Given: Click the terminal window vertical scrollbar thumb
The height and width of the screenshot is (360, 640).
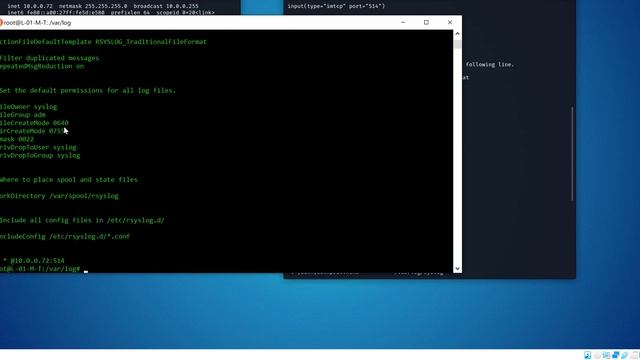Looking at the screenshot, I should pos(457,44).
